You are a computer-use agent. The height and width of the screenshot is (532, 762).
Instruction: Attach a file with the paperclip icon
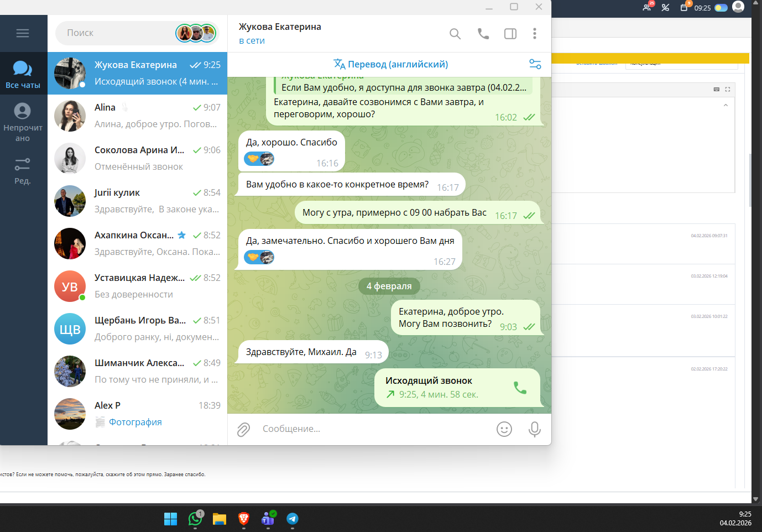244,429
